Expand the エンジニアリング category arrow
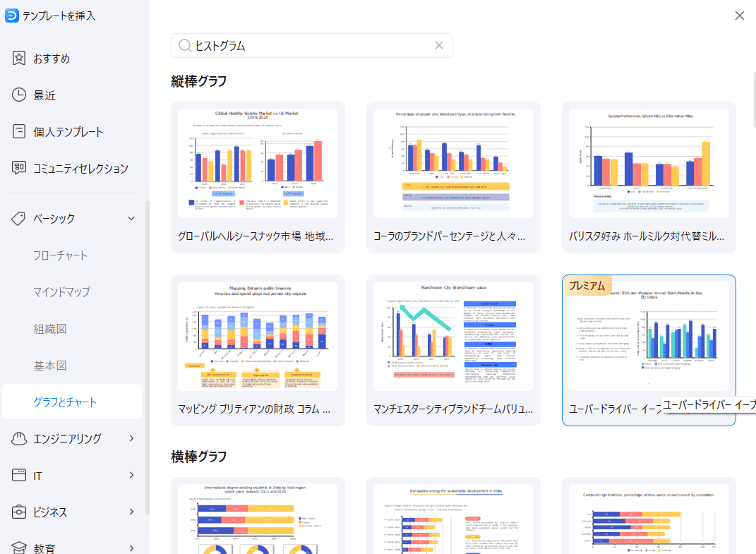The height and width of the screenshot is (554, 756). (x=131, y=439)
